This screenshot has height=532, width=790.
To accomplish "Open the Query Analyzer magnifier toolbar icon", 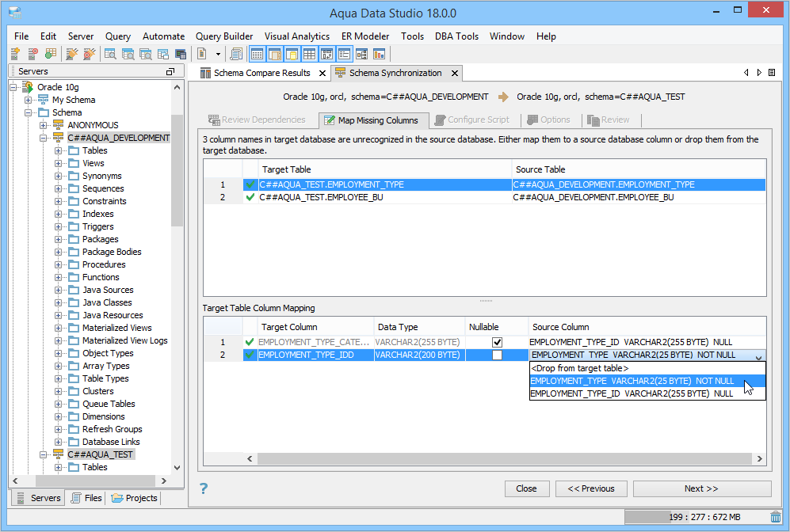I will point(110,53).
